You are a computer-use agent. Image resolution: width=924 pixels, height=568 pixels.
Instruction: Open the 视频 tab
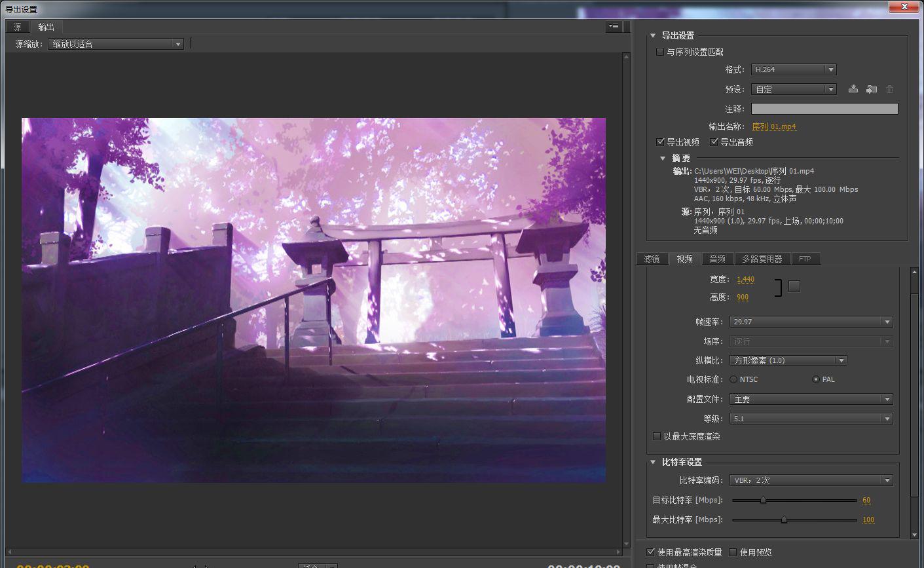pos(685,259)
